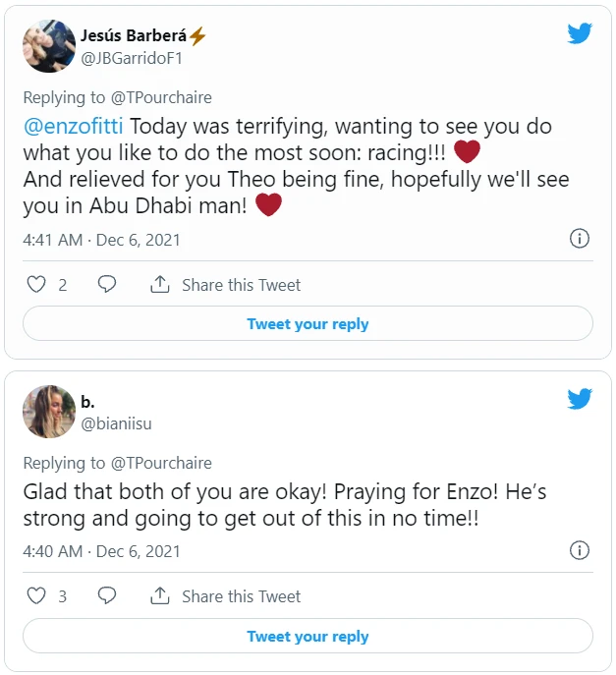Open Jesús Barberá profile avatar

point(49,46)
